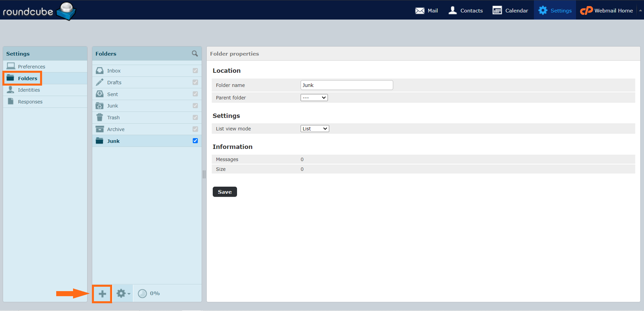Screen dimensions: 644x311
Task: Open the Parent folder dropdown
Action: (x=314, y=97)
